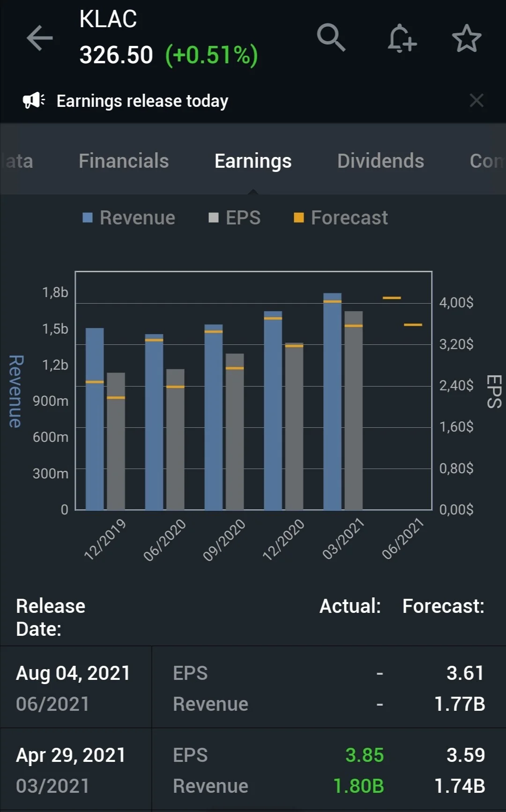The width and height of the screenshot is (506, 812).
Task: Tap the Forecast: column header
Action: click(443, 606)
